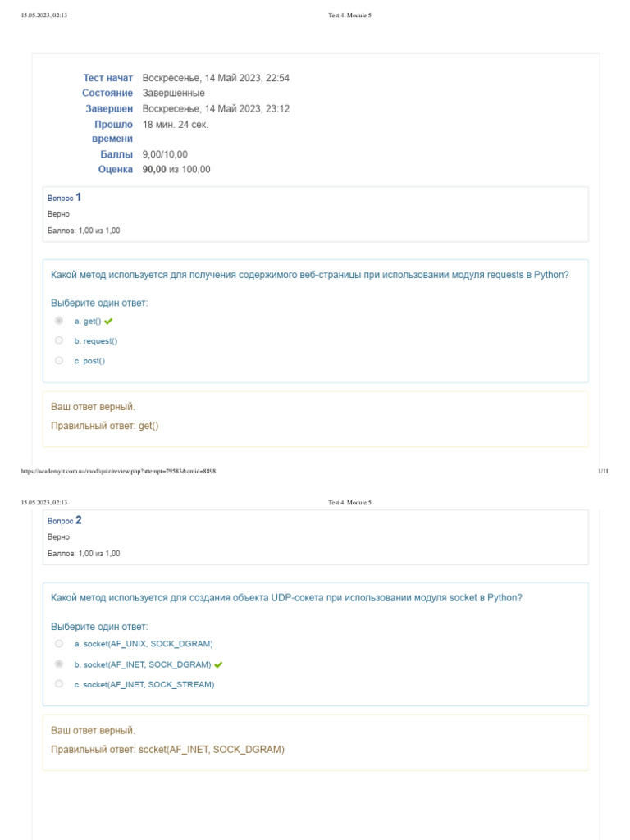The width and height of the screenshot is (630, 840).
Task: Open the Вопрос 1 question link
Action: point(65,198)
